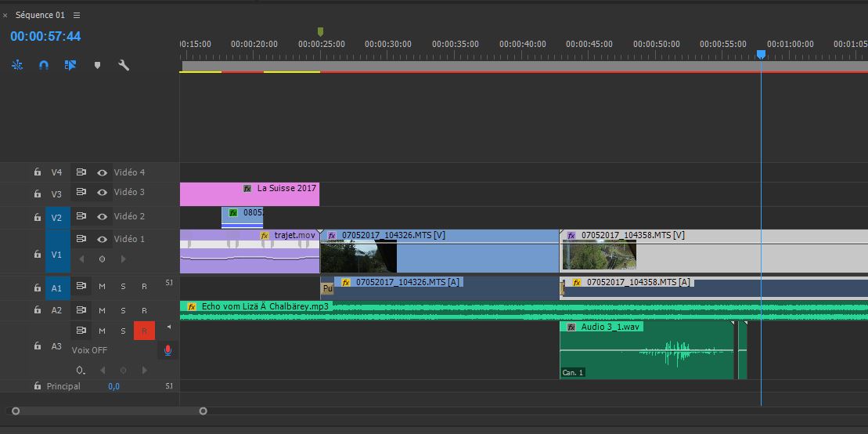868x434 pixels.
Task: Click the voice-over microphone on A3
Action: click(167, 350)
